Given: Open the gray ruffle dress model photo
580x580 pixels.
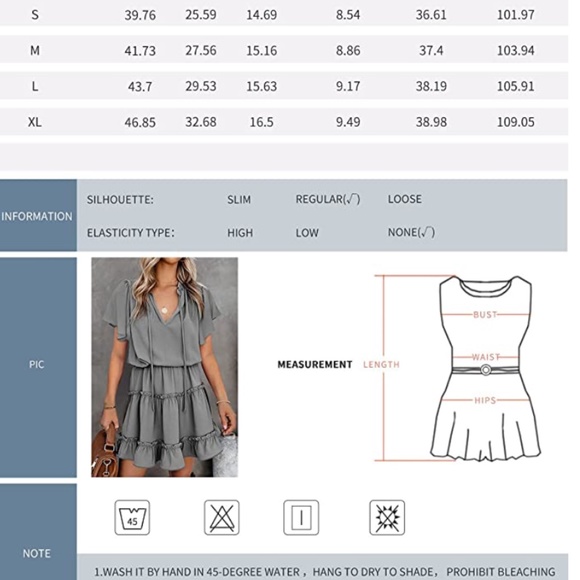Looking at the screenshot, I should click(165, 367).
